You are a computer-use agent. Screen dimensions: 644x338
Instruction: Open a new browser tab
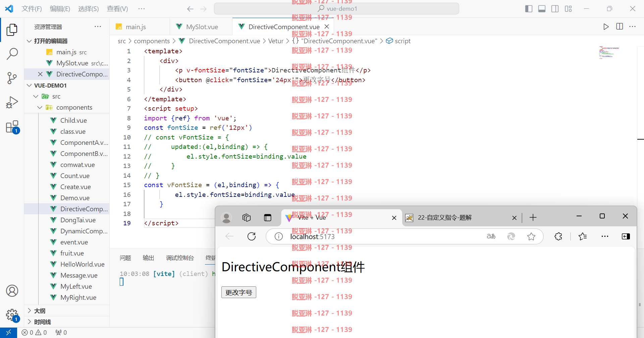click(533, 218)
